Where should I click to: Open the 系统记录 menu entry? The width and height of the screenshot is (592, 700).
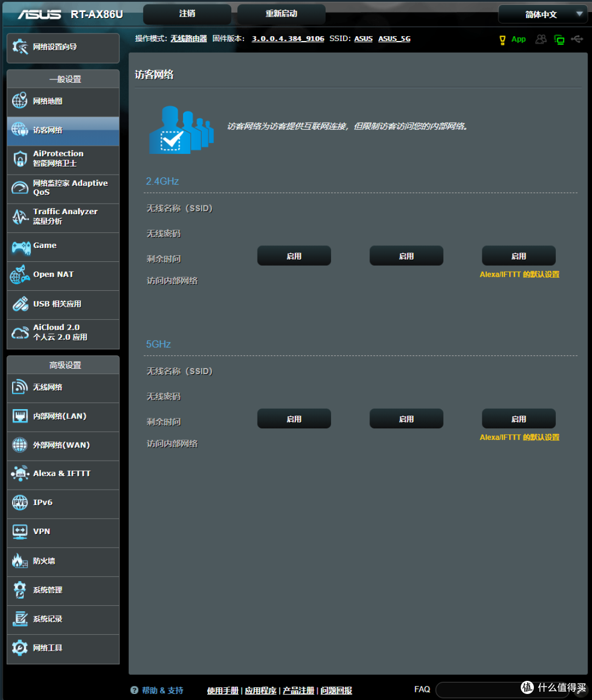click(63, 619)
